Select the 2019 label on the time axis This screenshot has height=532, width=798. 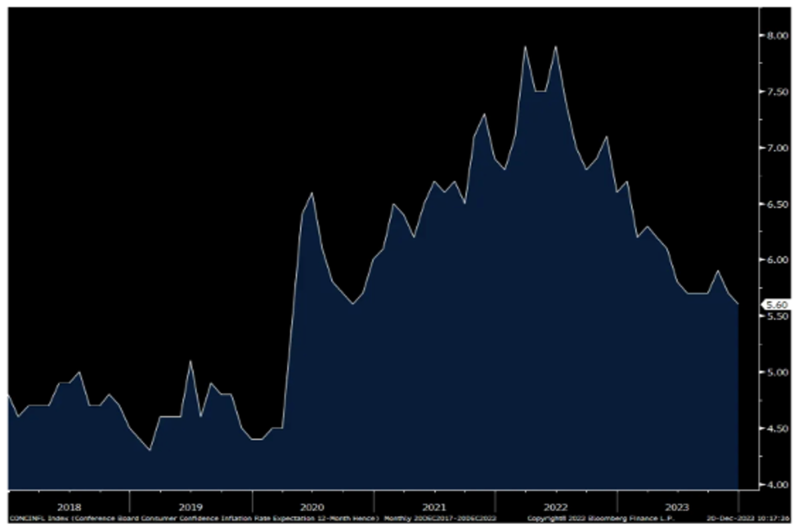pos(191,505)
